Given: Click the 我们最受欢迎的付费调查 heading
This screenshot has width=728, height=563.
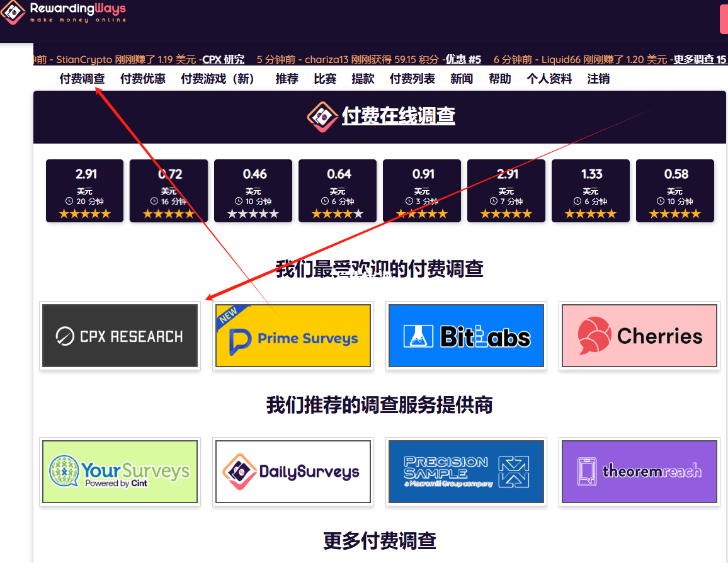Looking at the screenshot, I should coord(379,269).
